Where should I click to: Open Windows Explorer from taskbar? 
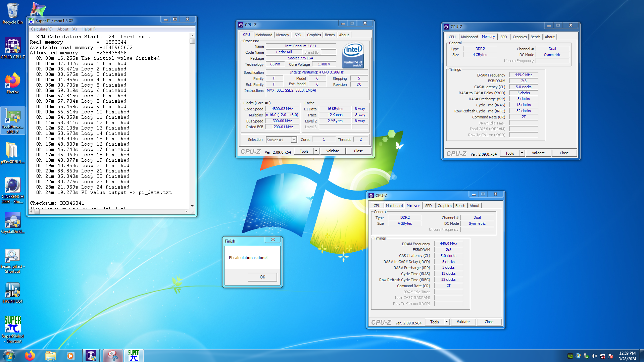(50, 356)
